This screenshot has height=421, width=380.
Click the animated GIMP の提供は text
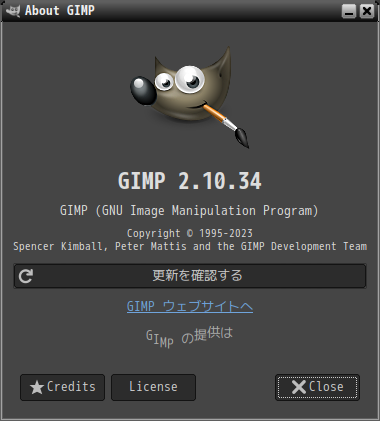click(x=189, y=337)
